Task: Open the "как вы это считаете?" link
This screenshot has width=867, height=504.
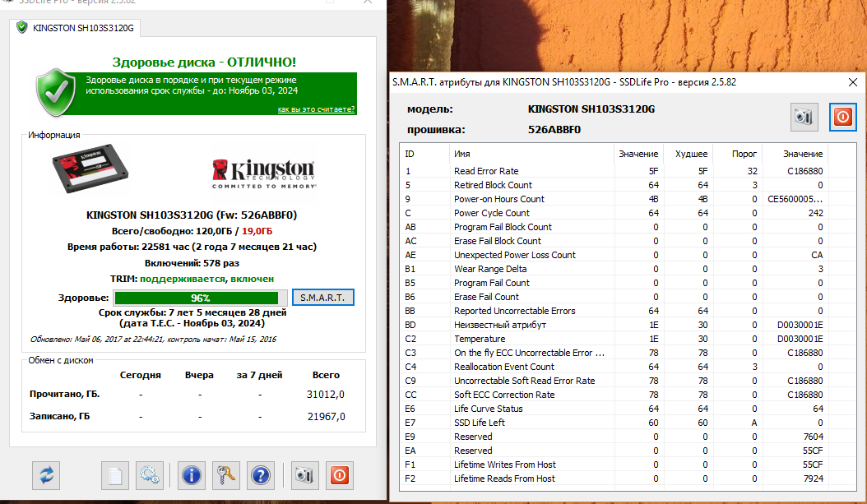Action: 316,109
